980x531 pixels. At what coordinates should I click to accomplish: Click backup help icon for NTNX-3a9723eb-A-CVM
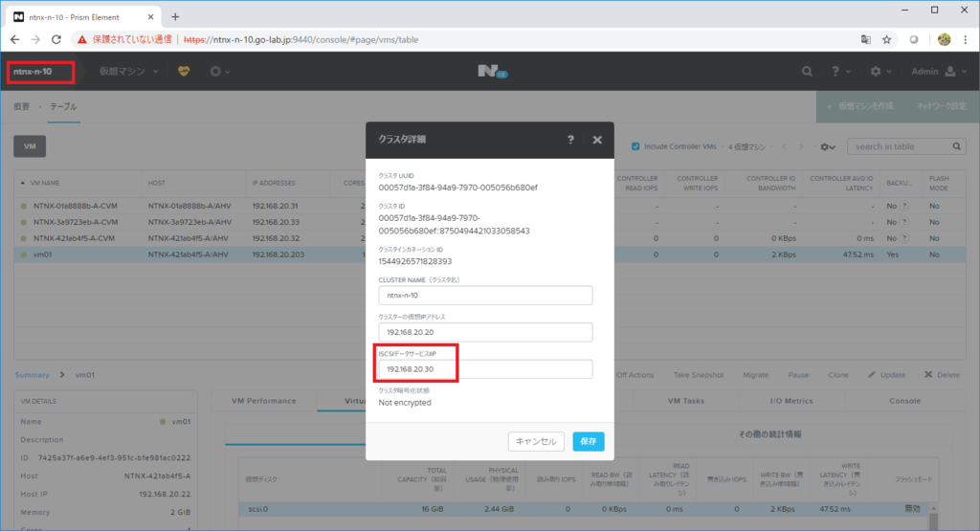tap(904, 222)
